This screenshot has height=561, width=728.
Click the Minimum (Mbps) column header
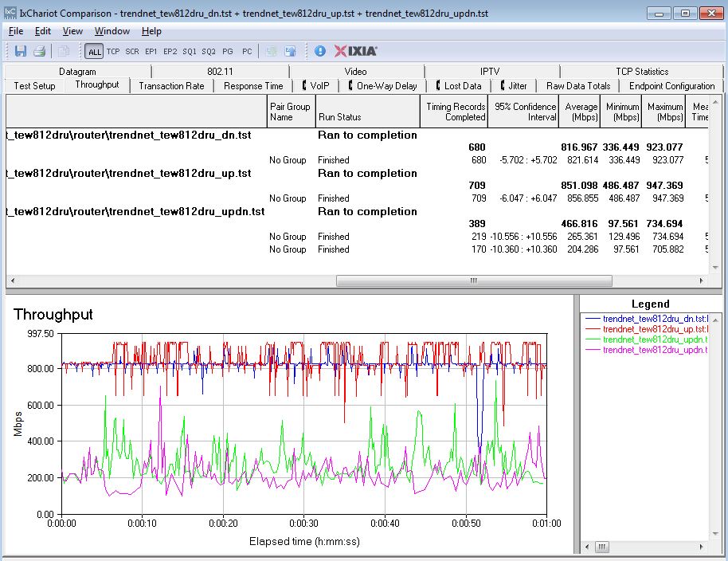tap(620, 112)
